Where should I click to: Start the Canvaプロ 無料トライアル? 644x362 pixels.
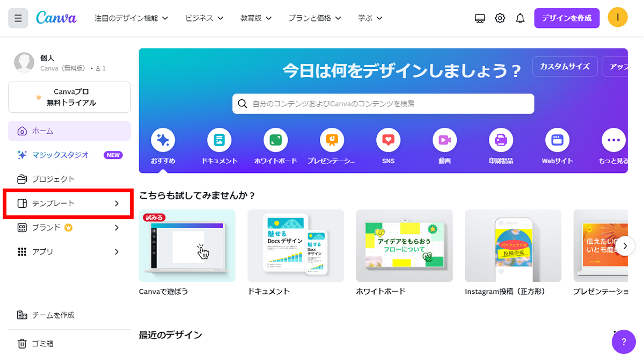tap(69, 97)
